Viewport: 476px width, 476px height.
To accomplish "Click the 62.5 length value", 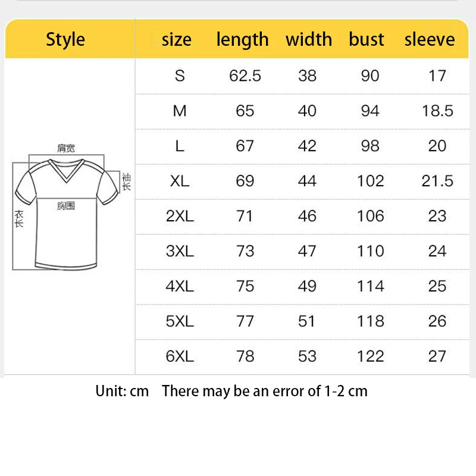I will tap(245, 76).
